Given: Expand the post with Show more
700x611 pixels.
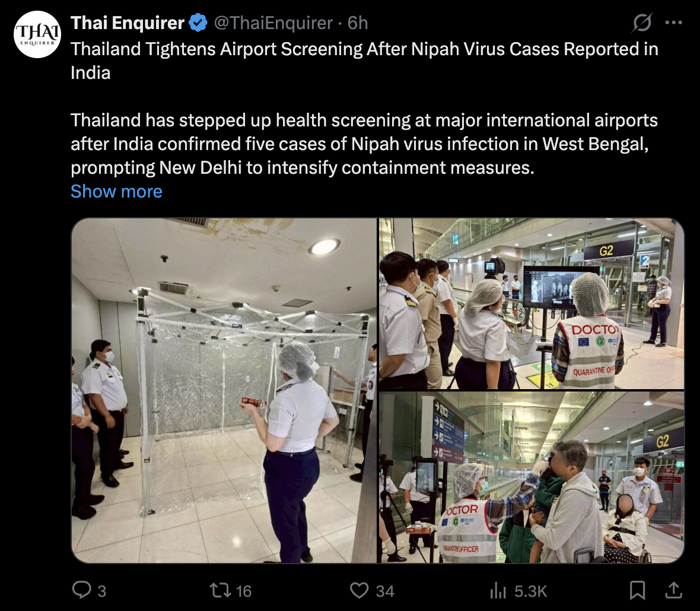Looking at the screenshot, I should 116,192.
